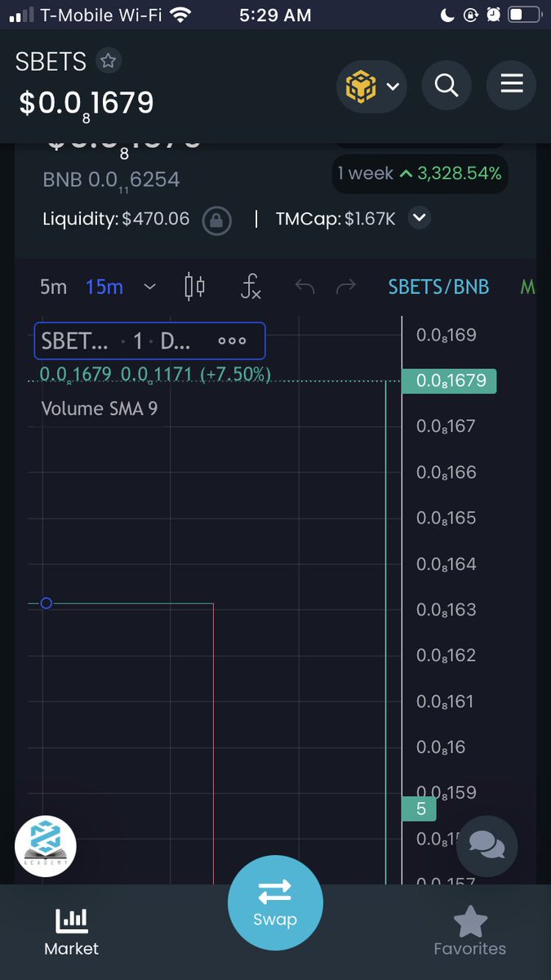551x980 pixels.
Task: Go to the Market tab
Action: click(71, 932)
